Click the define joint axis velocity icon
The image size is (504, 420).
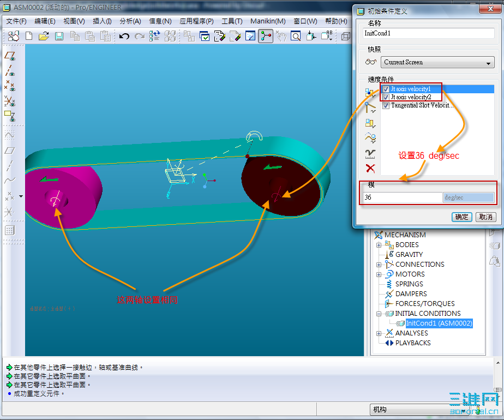(x=370, y=107)
